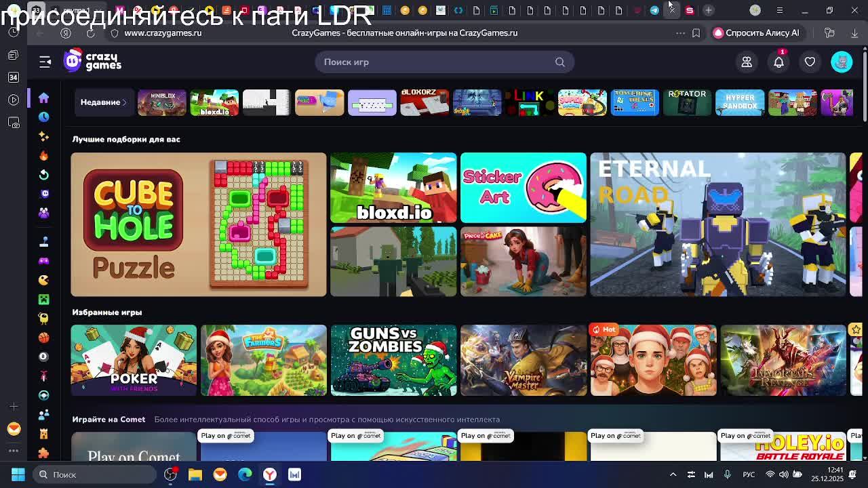Image resolution: width=868 pixels, height=488 pixels.
Task: Open File Explorer from the taskbar
Action: (x=195, y=474)
